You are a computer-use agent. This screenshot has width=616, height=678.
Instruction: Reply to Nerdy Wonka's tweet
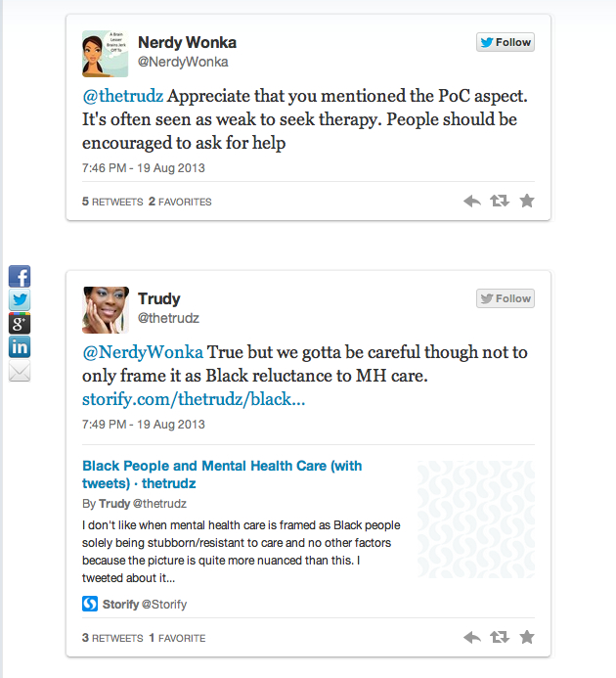[472, 202]
